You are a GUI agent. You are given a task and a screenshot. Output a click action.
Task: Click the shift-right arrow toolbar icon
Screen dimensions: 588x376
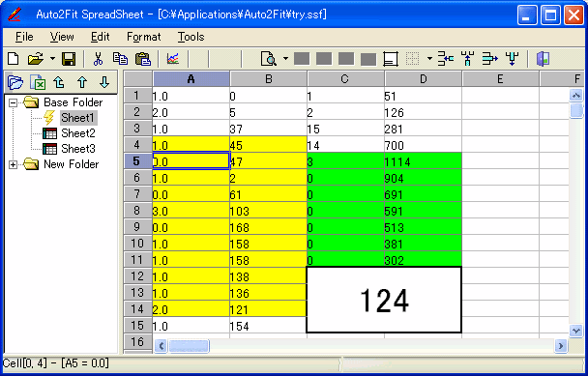pyautogui.click(x=489, y=59)
